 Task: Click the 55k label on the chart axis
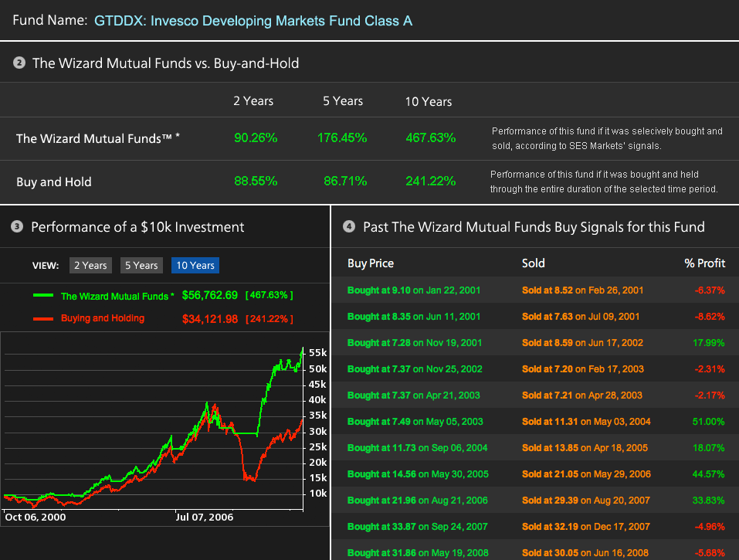pyautogui.click(x=317, y=353)
